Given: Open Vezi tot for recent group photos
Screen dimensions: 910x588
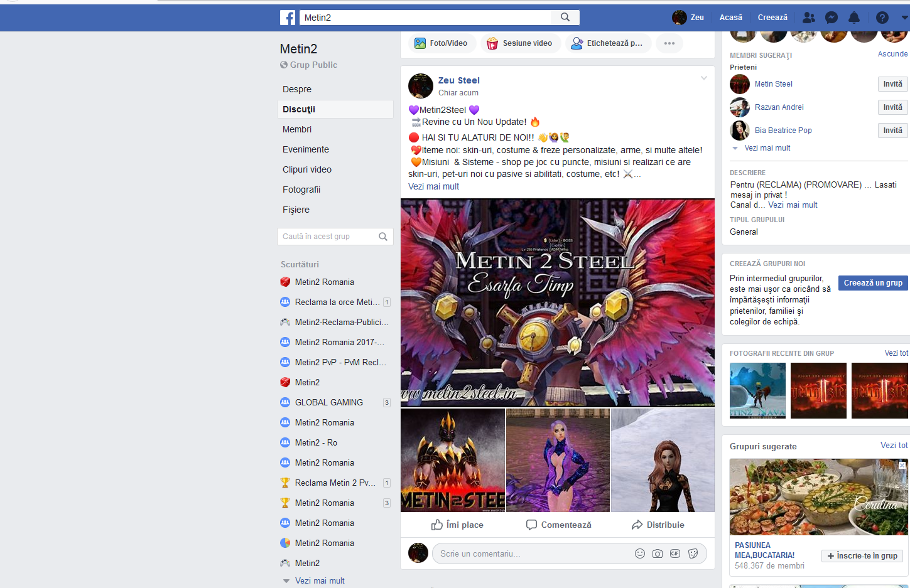Looking at the screenshot, I should tap(896, 353).
